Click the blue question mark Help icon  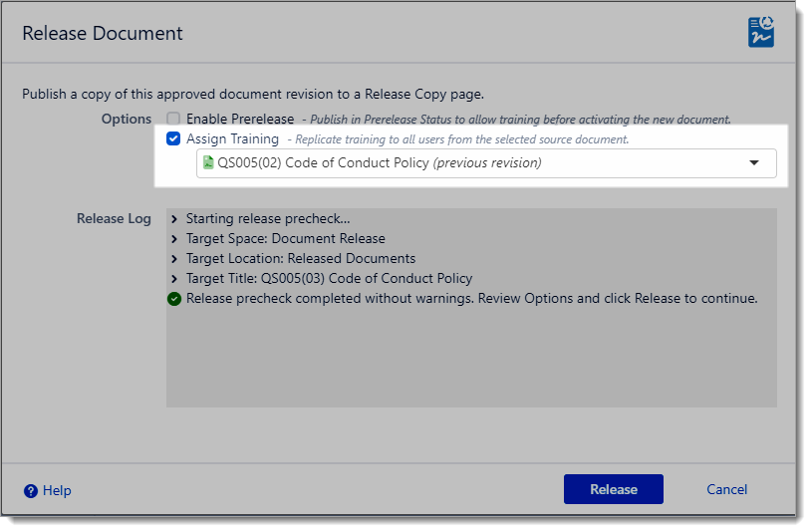point(31,490)
